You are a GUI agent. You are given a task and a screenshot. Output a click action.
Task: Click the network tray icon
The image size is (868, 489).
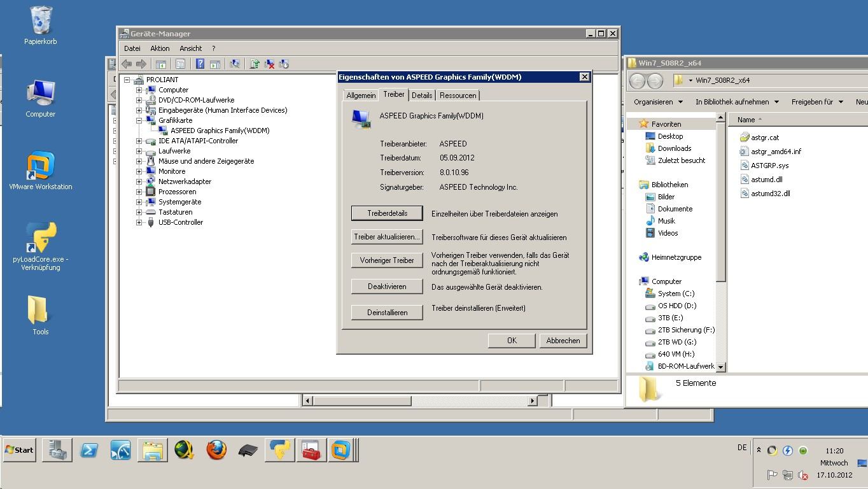point(788,475)
